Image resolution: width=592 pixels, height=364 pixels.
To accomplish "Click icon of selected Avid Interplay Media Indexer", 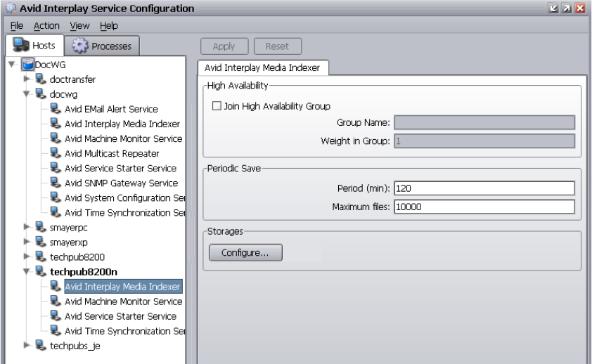I will pyautogui.click(x=56, y=286).
